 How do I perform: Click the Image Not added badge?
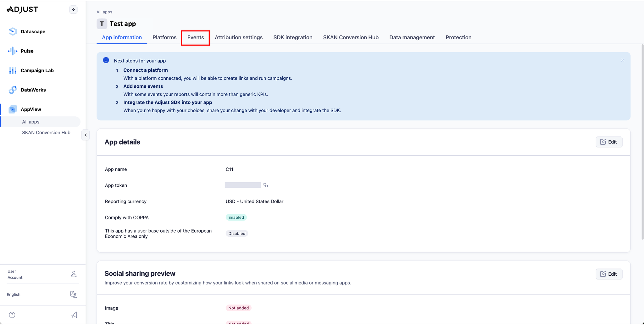238,308
